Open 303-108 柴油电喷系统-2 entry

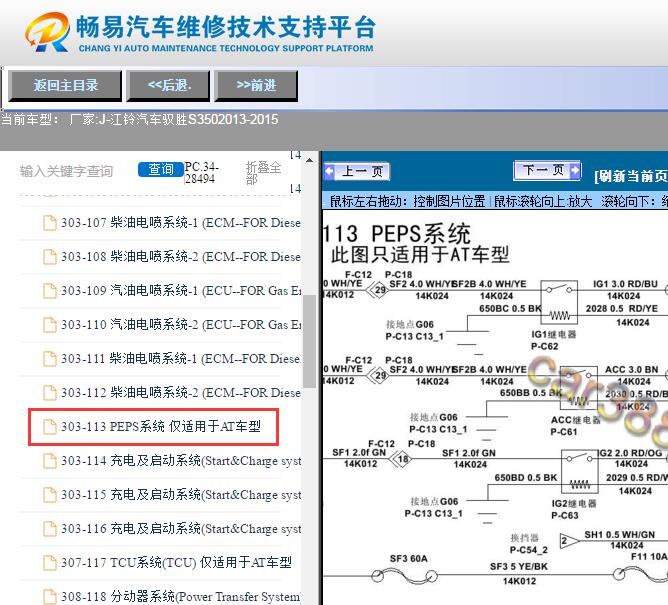181,257
